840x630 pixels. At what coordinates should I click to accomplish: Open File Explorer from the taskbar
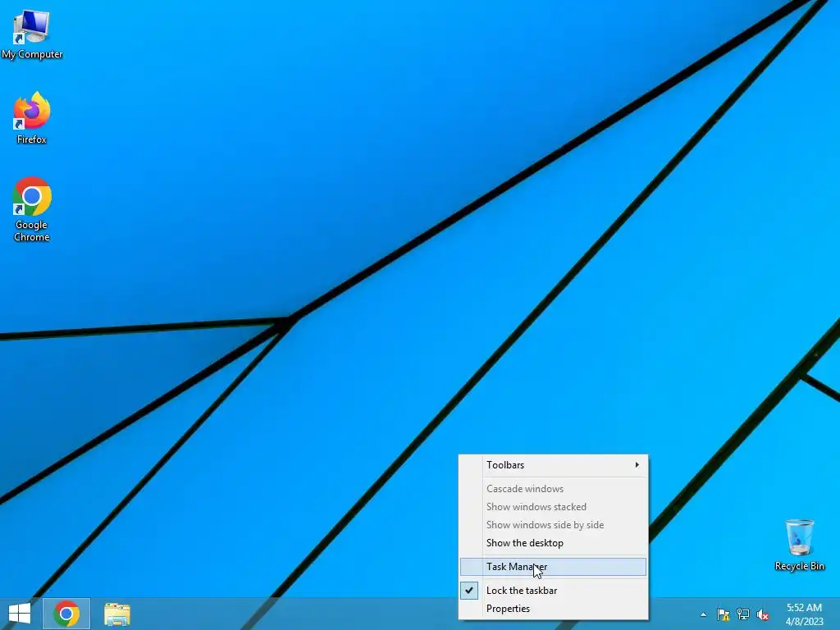116,614
